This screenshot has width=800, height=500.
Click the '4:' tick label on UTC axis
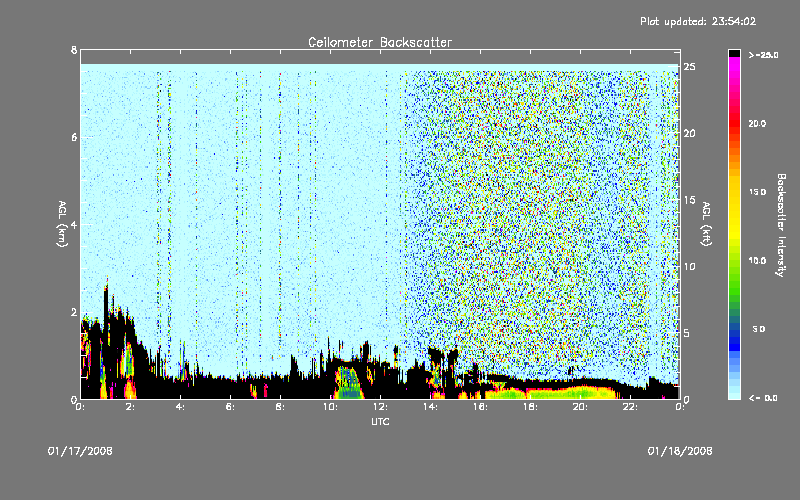click(x=180, y=407)
